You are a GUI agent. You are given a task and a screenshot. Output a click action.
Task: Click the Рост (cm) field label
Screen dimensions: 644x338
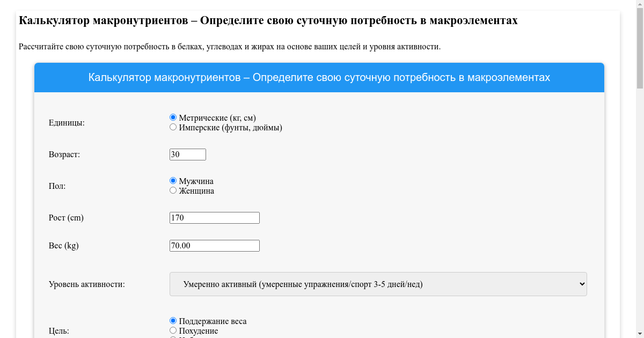[x=66, y=218]
